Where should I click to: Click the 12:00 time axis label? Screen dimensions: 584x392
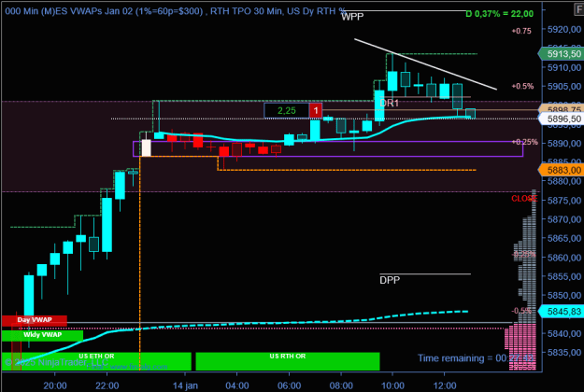[445, 385]
